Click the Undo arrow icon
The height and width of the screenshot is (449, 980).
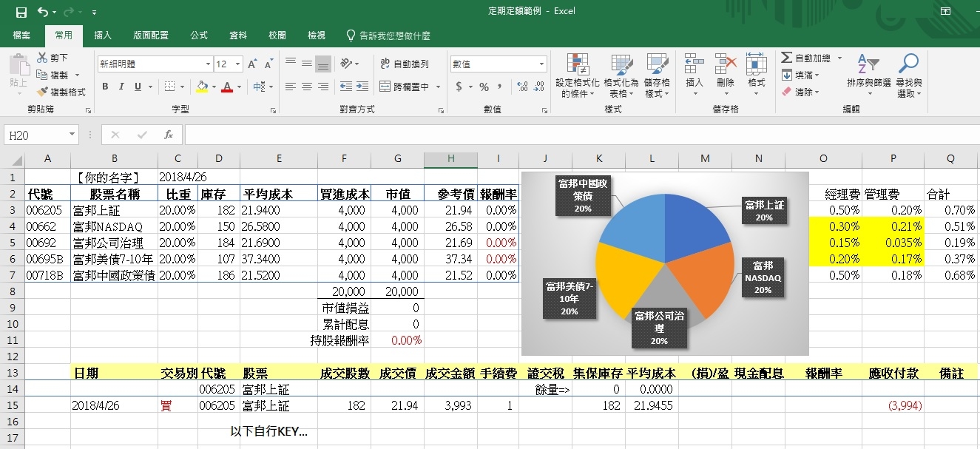click(x=42, y=13)
